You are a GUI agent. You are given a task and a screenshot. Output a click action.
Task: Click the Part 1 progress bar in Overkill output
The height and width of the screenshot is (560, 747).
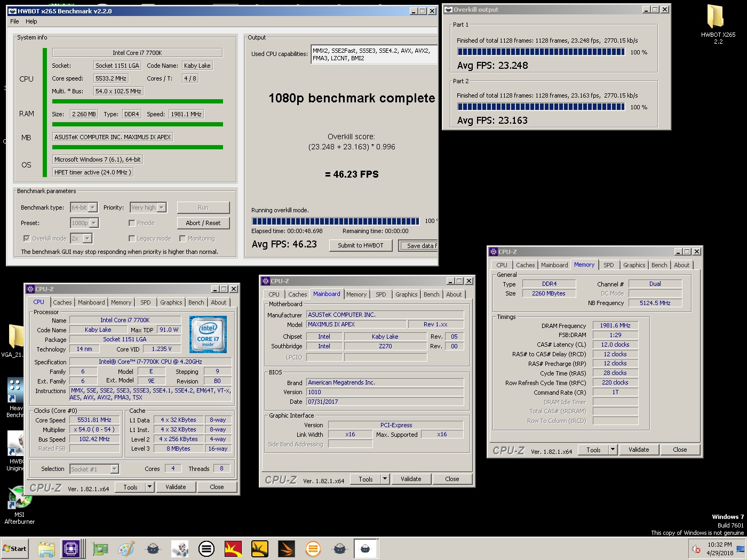[541, 52]
